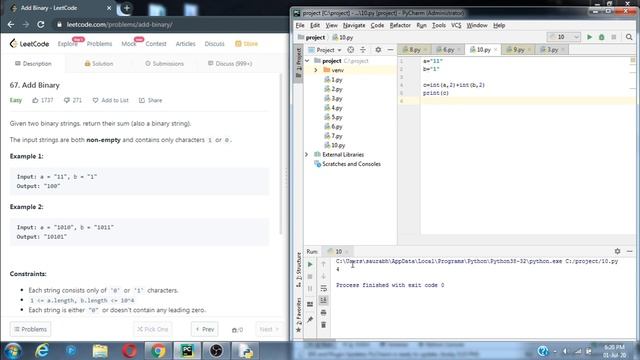Clear all Run console output with trash icon

coord(323,325)
